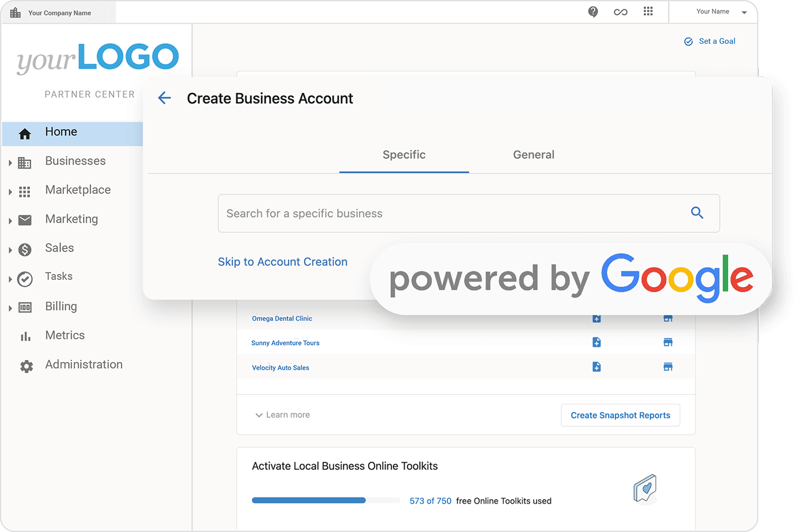Open the apps grid launcher icon

click(648, 11)
